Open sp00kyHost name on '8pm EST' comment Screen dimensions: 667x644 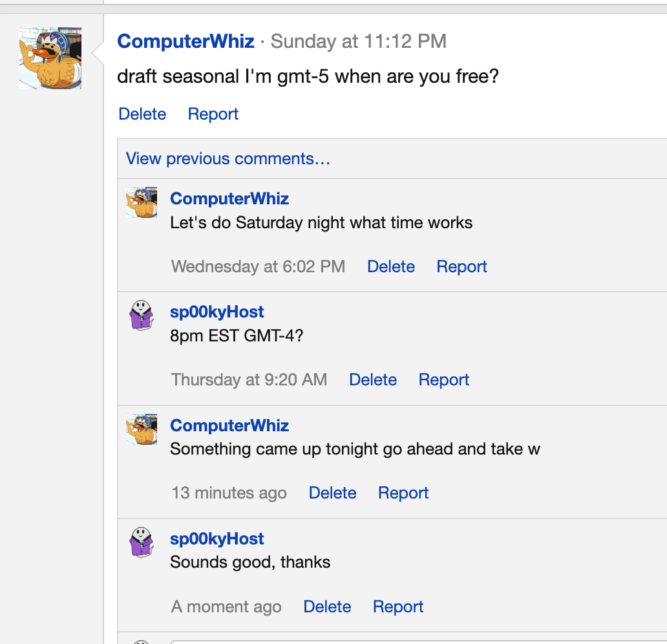pos(217,312)
